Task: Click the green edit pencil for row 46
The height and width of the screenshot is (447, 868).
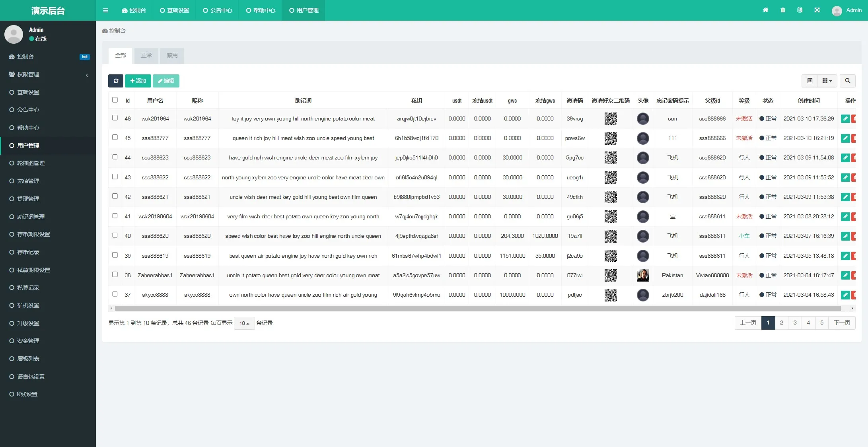Action: pos(845,119)
